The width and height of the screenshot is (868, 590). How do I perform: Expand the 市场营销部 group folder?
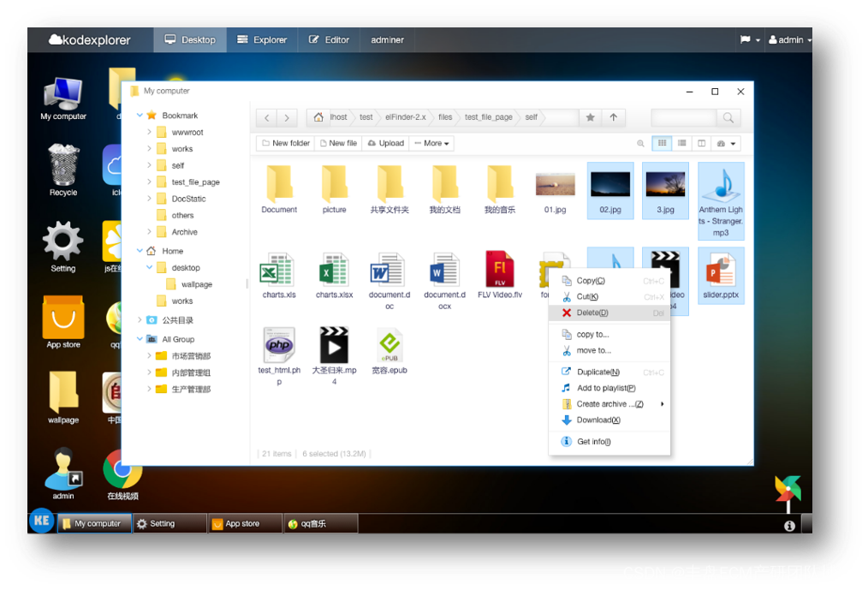click(149, 355)
